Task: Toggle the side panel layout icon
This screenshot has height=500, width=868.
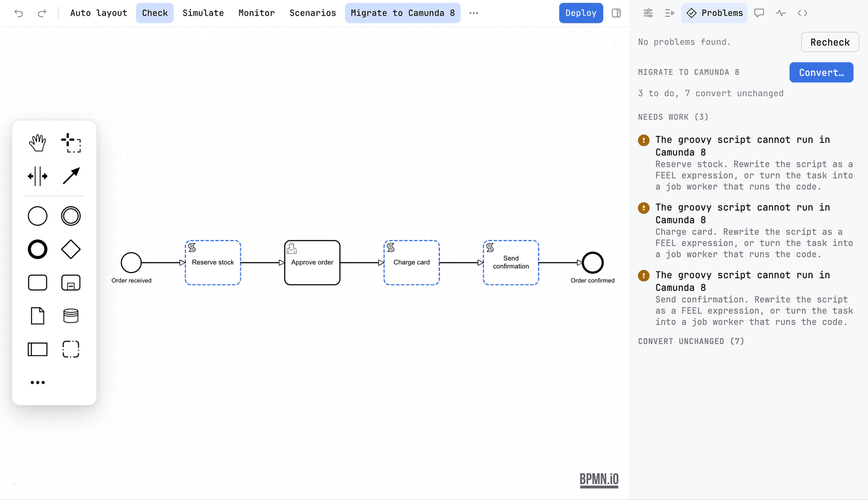Action: coord(616,13)
